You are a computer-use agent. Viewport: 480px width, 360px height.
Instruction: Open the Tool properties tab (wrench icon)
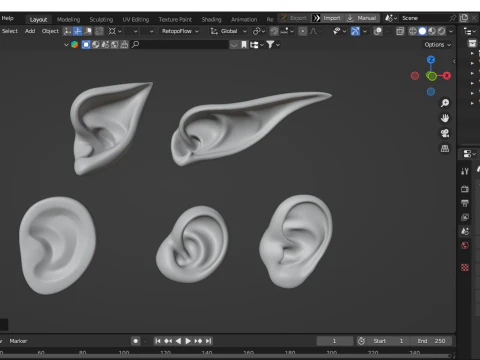pos(465,171)
